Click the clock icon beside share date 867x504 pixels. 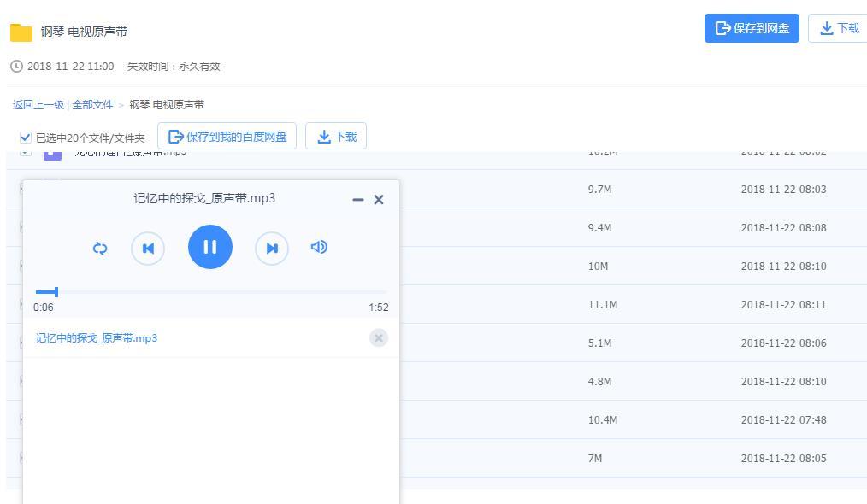tap(16, 67)
